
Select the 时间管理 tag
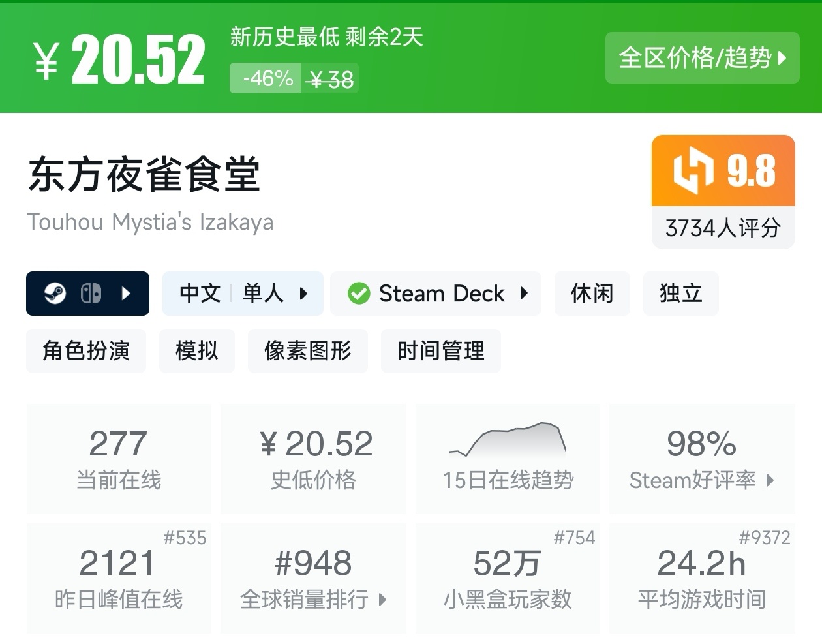440,351
